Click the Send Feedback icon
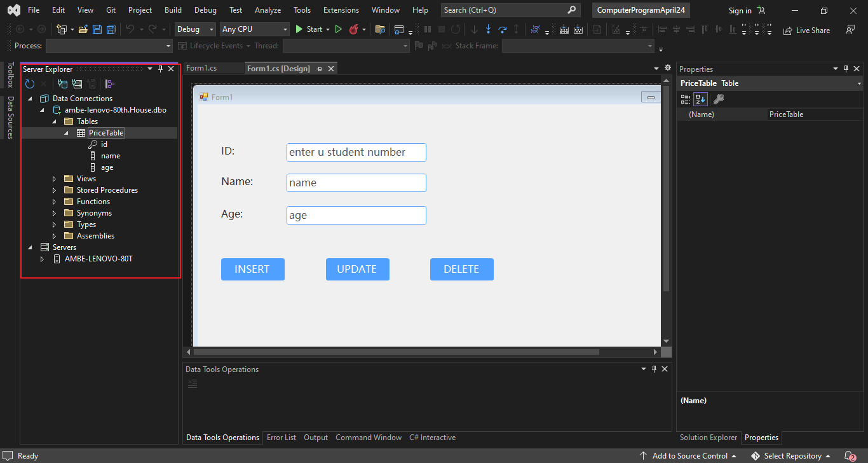The image size is (868, 463). (850, 29)
